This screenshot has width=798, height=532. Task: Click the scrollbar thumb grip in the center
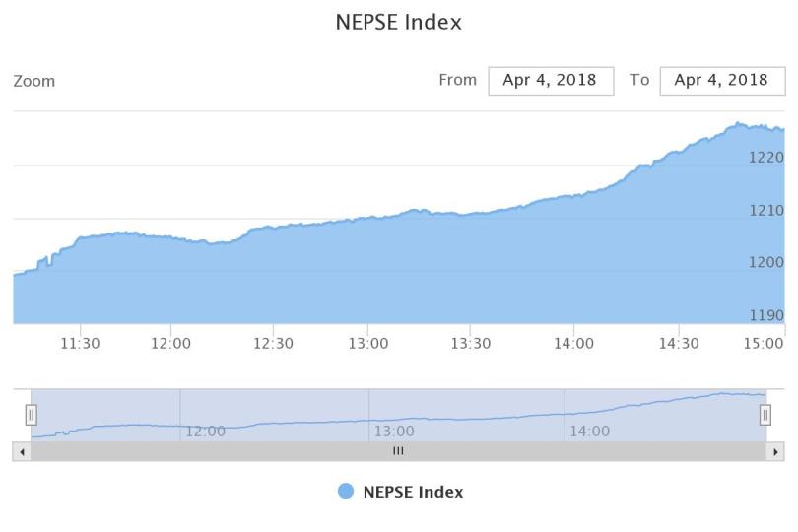[x=398, y=451]
